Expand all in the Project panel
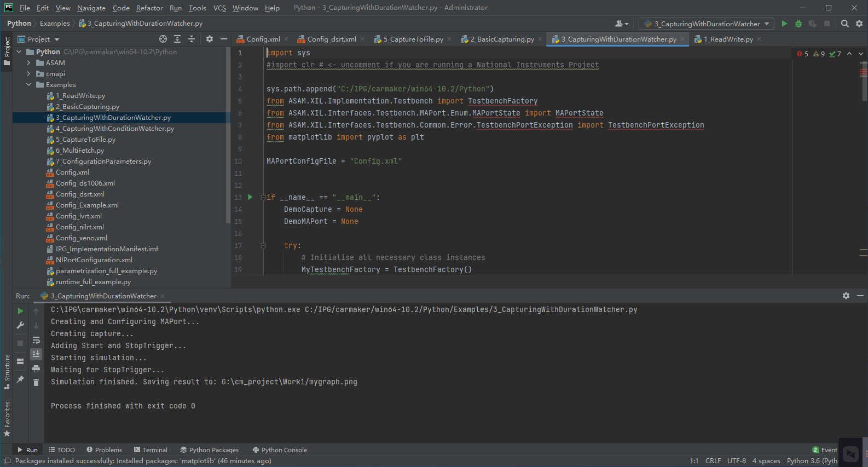The width and height of the screenshot is (868, 467). tap(177, 39)
